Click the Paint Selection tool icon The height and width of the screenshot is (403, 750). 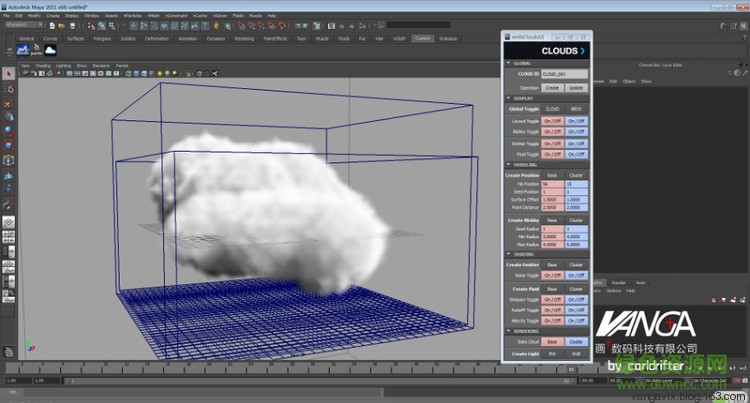8,102
